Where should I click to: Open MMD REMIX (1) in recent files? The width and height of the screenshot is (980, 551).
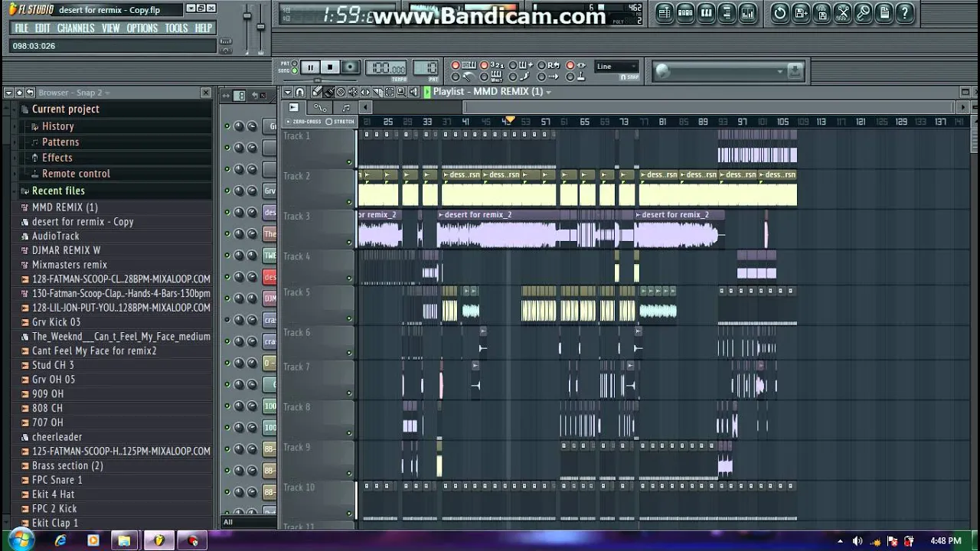tap(65, 207)
